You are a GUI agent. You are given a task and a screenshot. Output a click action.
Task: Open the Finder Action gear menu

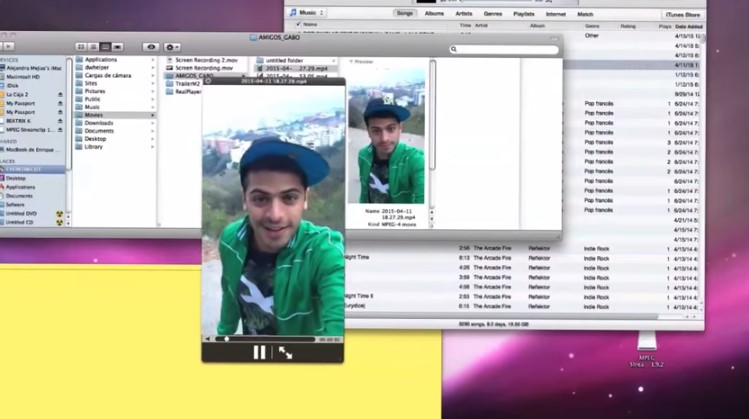coord(173,47)
